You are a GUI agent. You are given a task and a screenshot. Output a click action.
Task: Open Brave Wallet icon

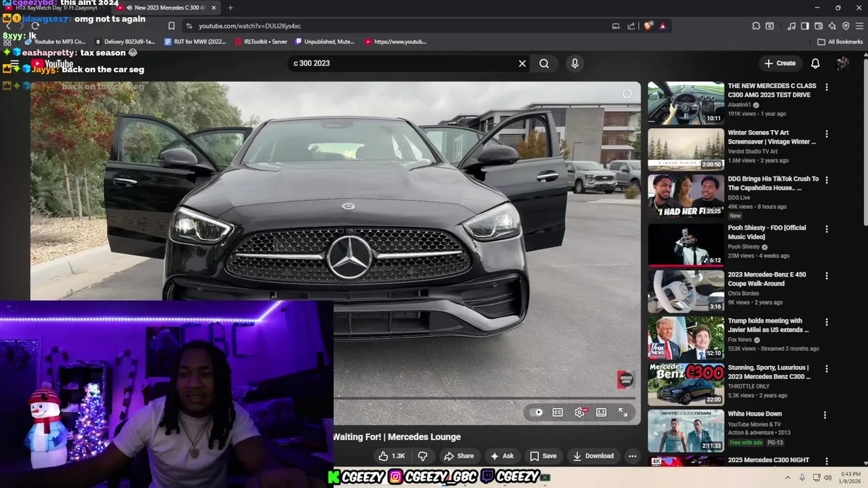[x=818, y=26]
